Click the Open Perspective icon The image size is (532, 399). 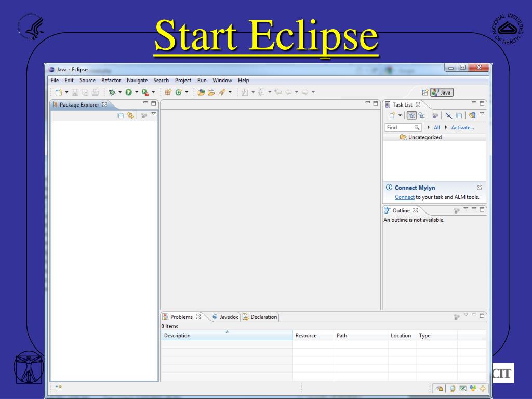(x=425, y=92)
